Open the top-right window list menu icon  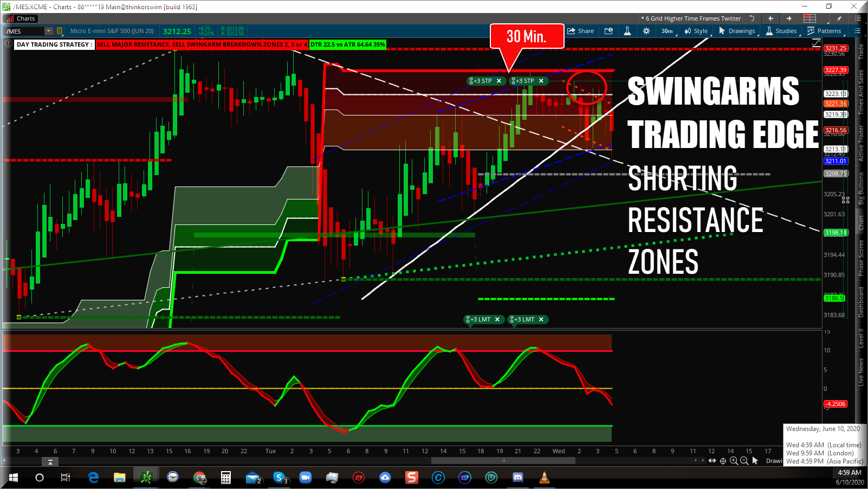pyautogui.click(x=858, y=18)
